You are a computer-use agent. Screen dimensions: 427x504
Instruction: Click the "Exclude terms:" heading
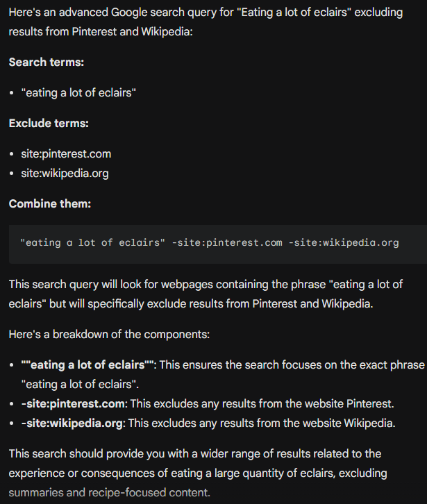tap(49, 123)
